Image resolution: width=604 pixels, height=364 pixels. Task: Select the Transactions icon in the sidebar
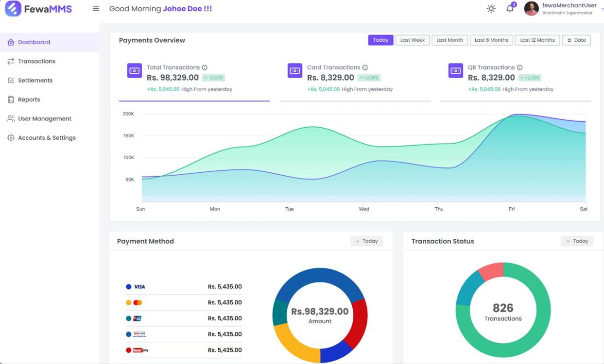coord(11,61)
